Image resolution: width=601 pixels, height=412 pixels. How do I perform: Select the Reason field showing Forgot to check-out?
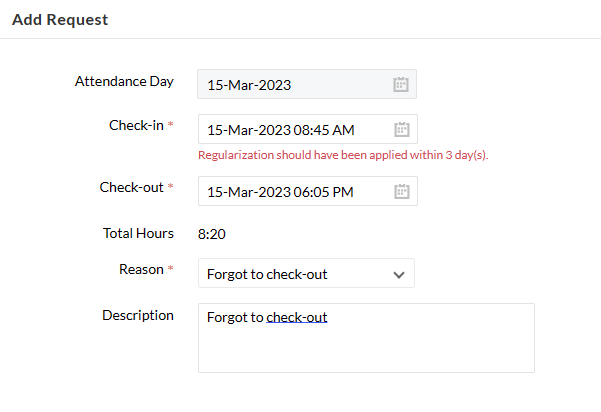(x=306, y=273)
